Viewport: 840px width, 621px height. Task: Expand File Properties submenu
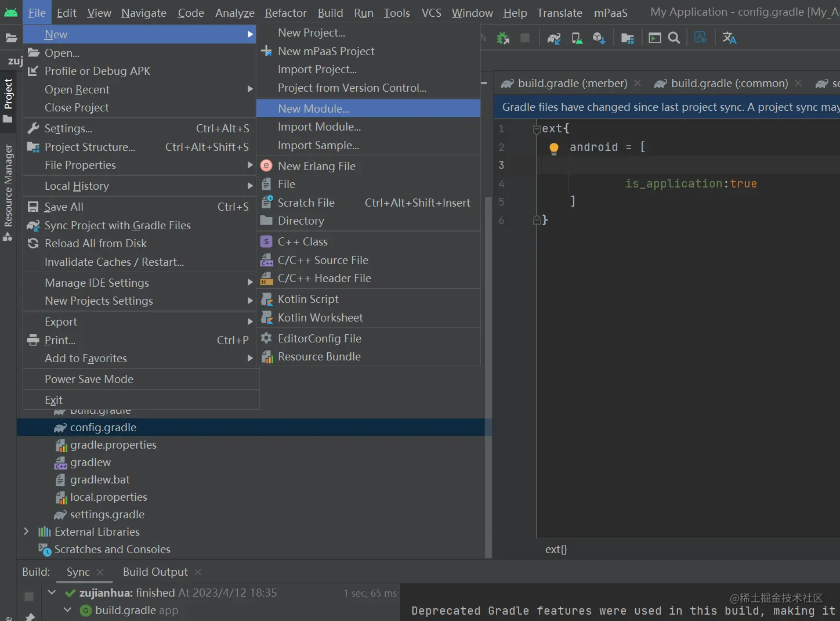click(x=250, y=165)
